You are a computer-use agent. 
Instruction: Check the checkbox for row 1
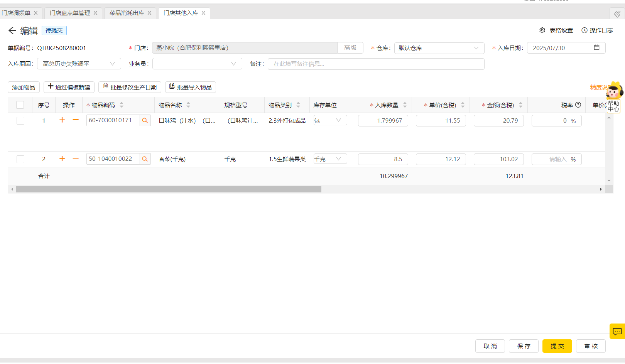click(20, 121)
